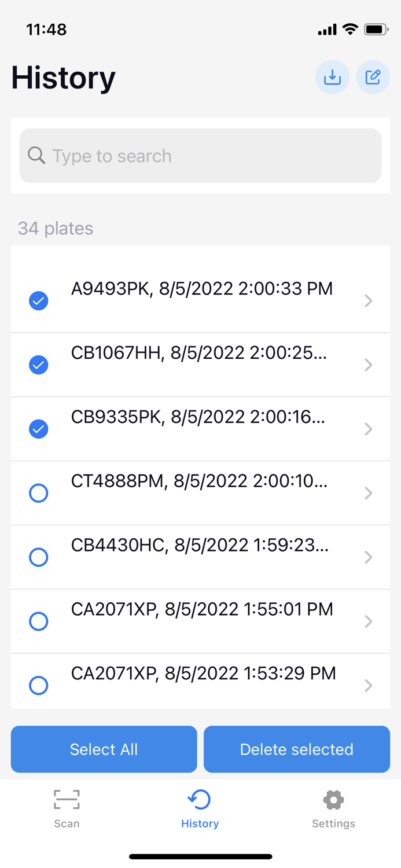Tap Delete selected button
The height and width of the screenshot is (868, 401).
296,749
